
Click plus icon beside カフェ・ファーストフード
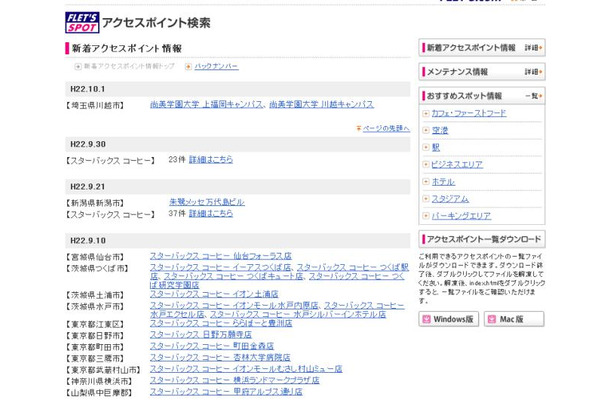[426, 114]
